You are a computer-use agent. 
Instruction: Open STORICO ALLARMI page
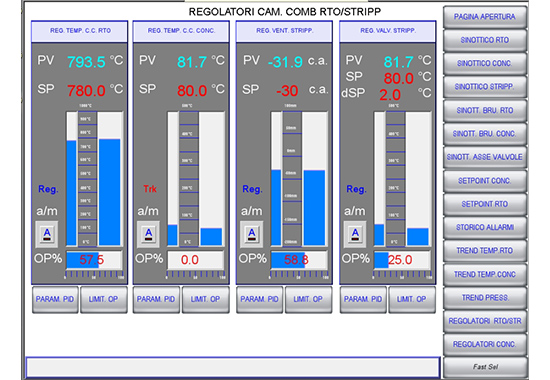click(485, 227)
